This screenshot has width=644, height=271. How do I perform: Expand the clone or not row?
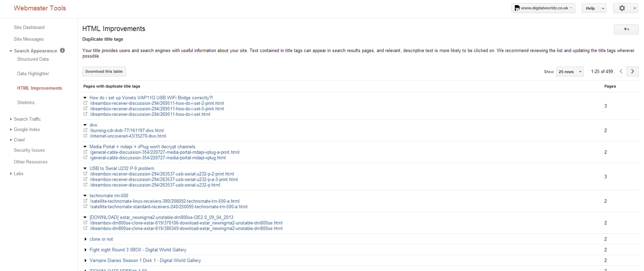click(85, 239)
